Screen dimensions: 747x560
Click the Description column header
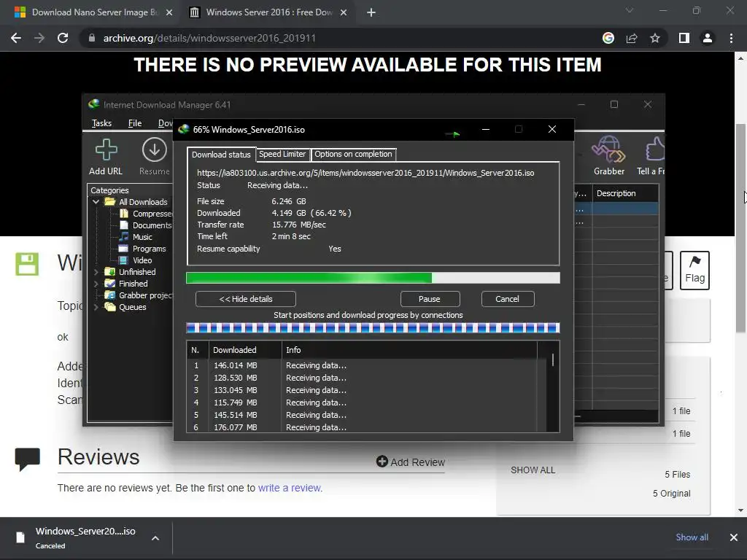(x=625, y=193)
